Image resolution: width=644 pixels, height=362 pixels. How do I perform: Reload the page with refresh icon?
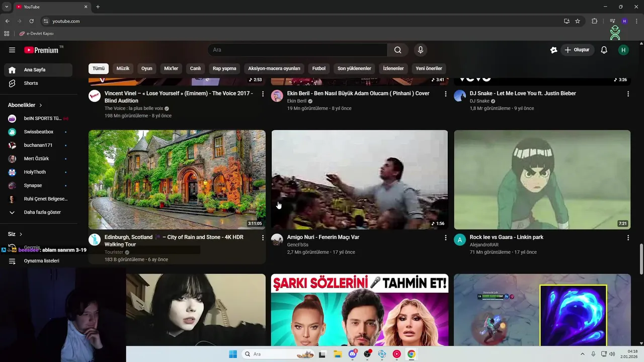pyautogui.click(x=31, y=21)
